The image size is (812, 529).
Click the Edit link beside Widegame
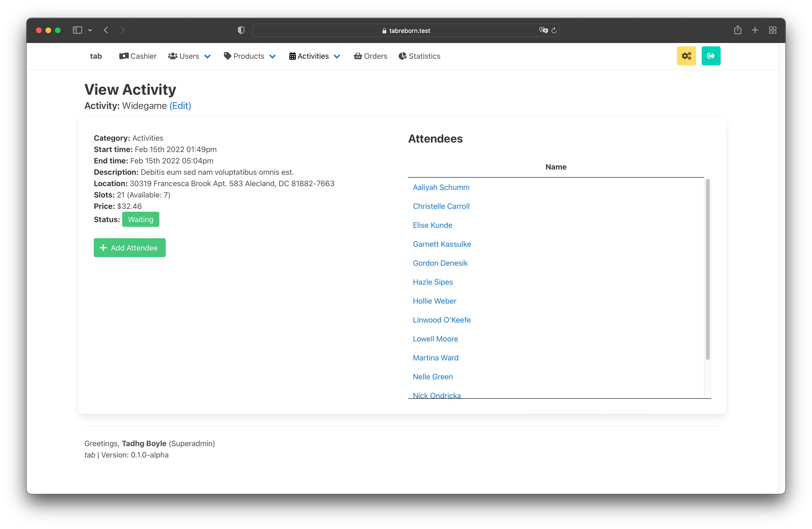coord(180,106)
